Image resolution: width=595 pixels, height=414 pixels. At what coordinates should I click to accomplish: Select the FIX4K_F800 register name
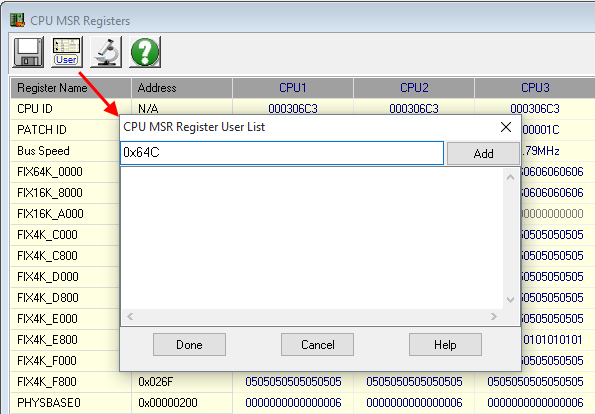[47, 381]
